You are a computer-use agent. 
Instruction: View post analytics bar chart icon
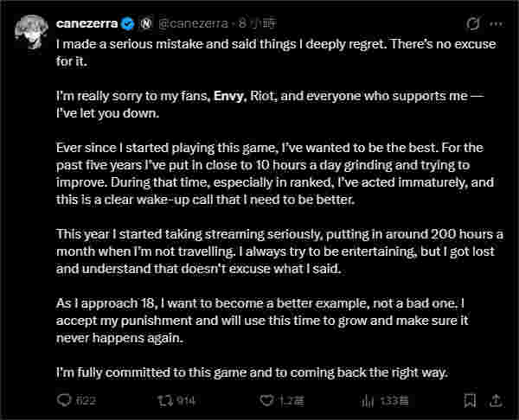click(366, 400)
